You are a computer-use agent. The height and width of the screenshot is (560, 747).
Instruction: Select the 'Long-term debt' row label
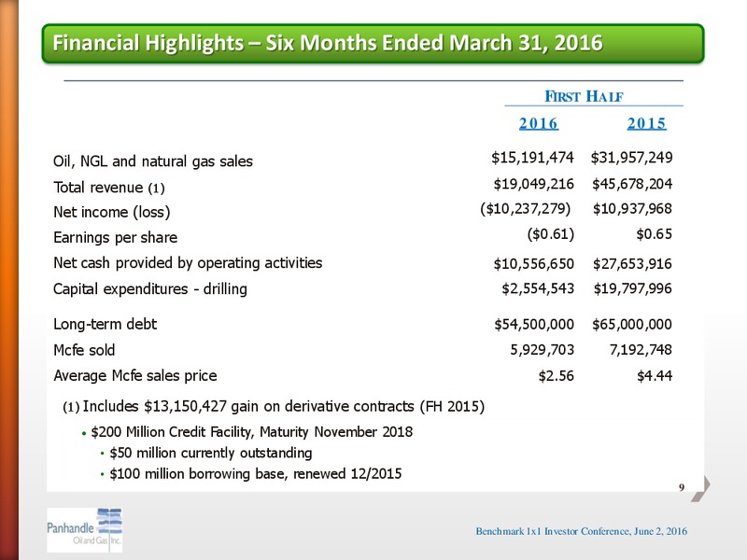[105, 324]
